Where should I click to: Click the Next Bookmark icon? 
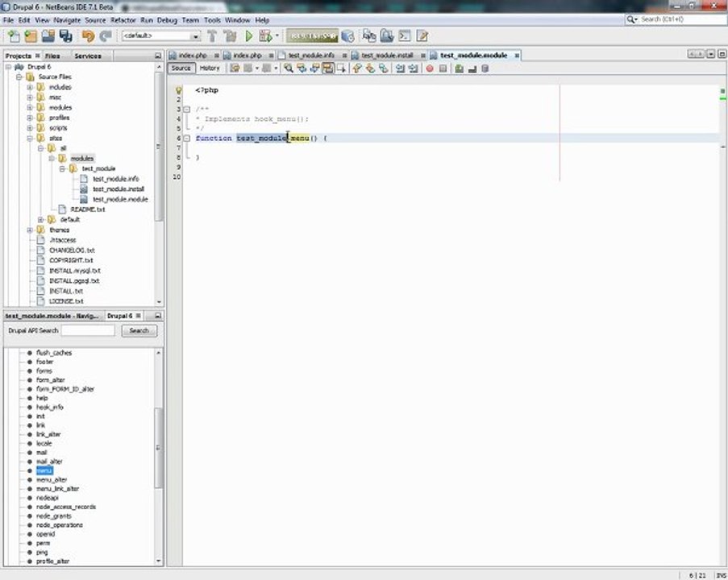coord(370,68)
